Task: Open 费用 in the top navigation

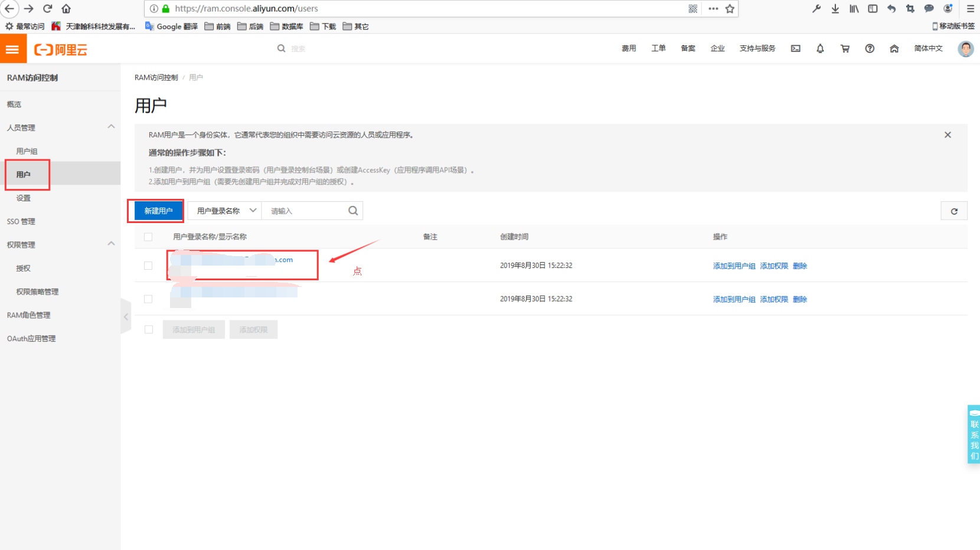Action: click(x=629, y=48)
